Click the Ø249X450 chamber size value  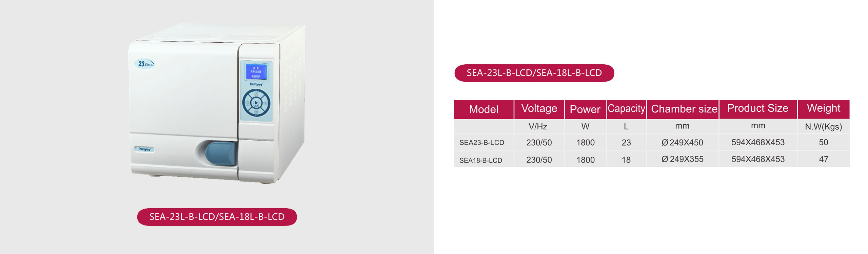click(x=682, y=143)
